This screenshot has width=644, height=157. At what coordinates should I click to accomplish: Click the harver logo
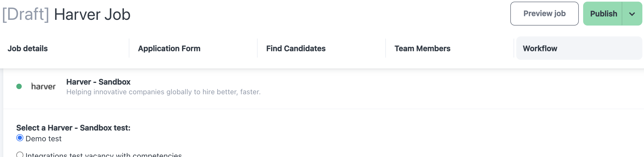tap(43, 86)
